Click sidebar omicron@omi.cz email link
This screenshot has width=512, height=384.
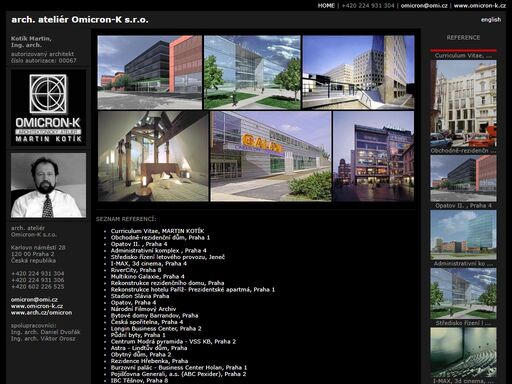[x=34, y=300]
